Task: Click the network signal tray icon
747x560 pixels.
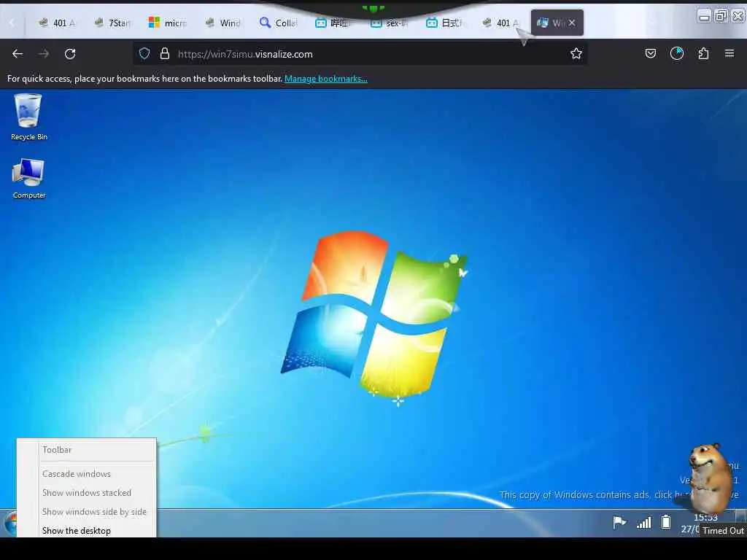Action: click(x=643, y=523)
